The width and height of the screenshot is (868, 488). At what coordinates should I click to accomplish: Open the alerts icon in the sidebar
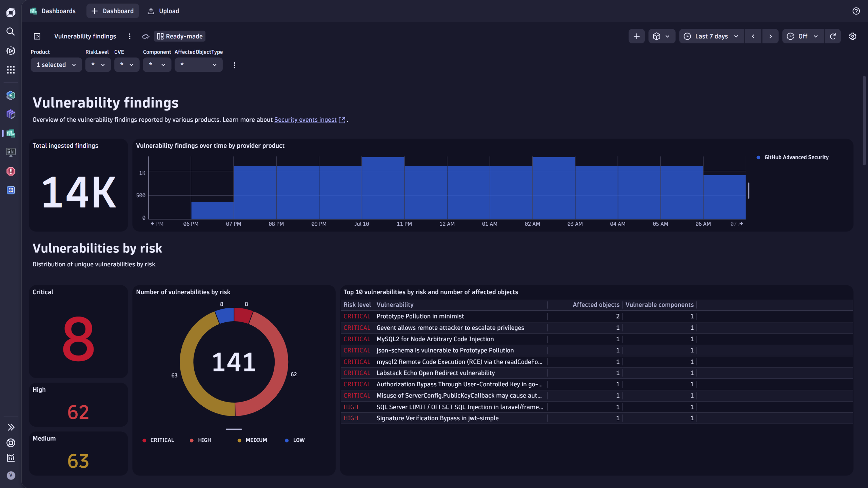[11, 171]
